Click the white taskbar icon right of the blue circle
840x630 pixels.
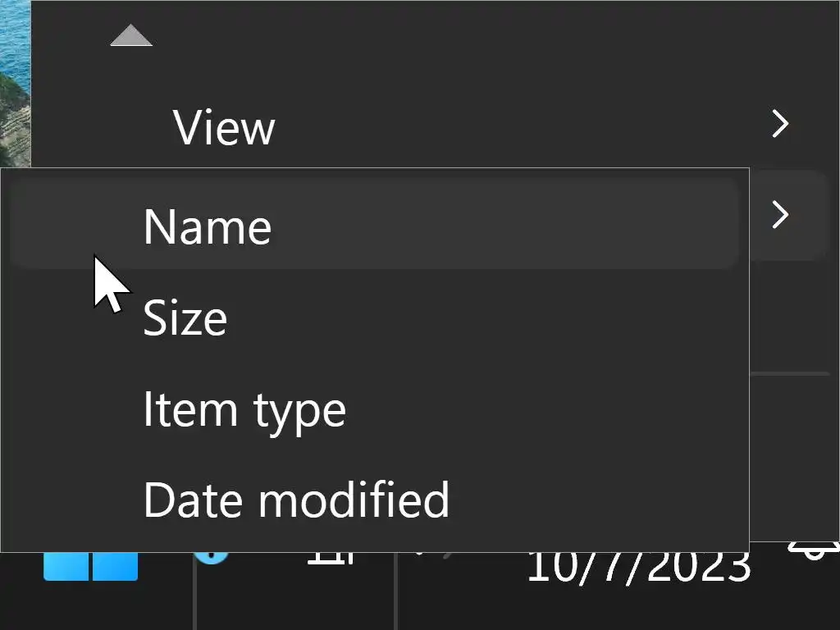(331, 559)
